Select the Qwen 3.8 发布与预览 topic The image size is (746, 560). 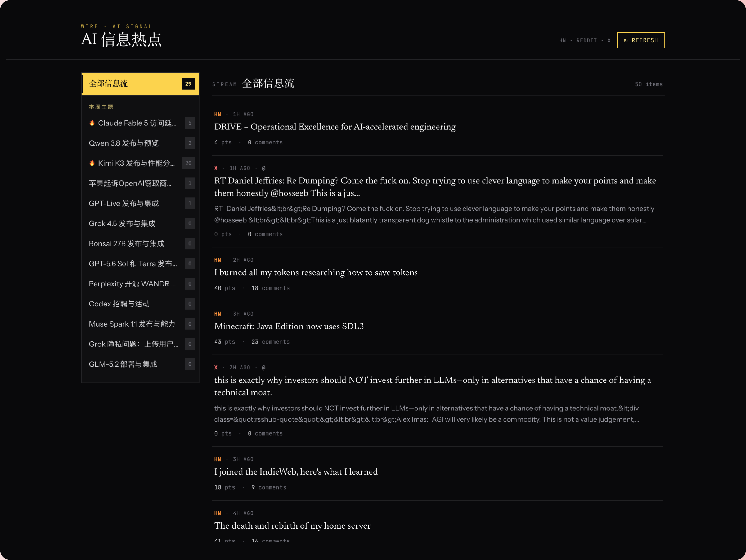coord(140,143)
